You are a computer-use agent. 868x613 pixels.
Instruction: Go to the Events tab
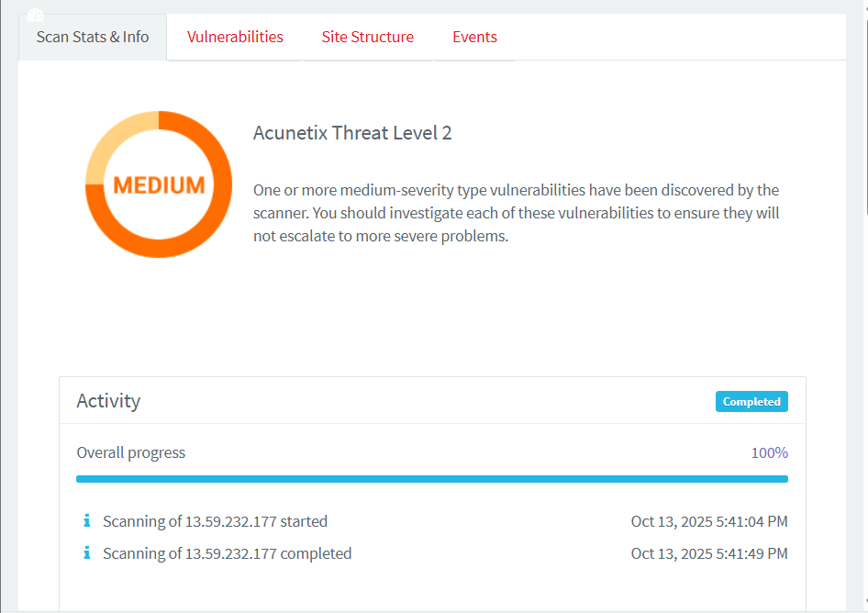click(x=474, y=38)
